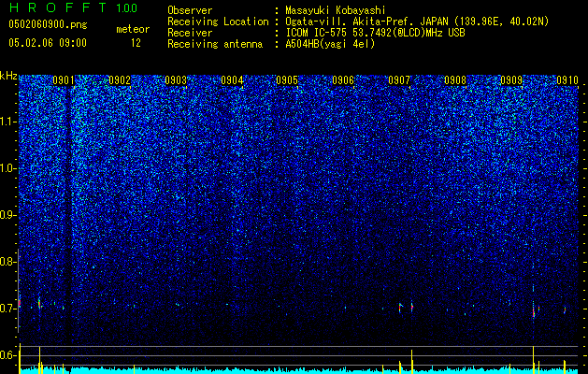Click the 1.0 kHz axis label

8,168
